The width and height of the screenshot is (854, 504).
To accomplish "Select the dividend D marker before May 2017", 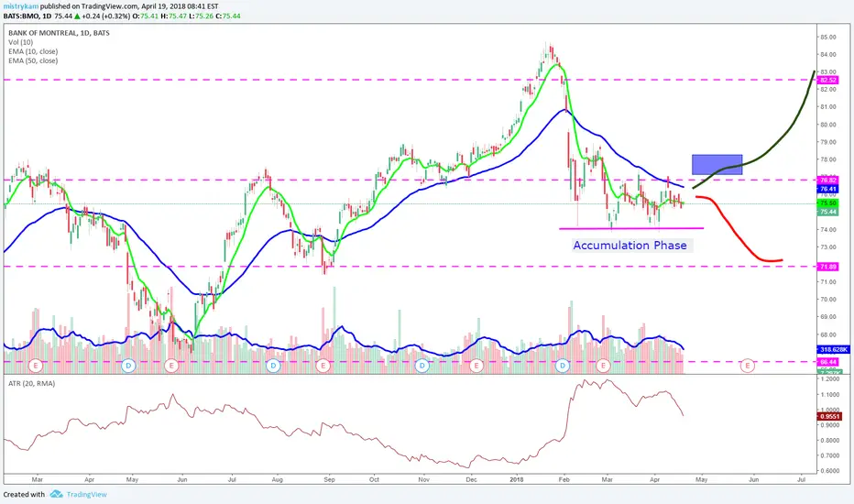I will point(128,365).
